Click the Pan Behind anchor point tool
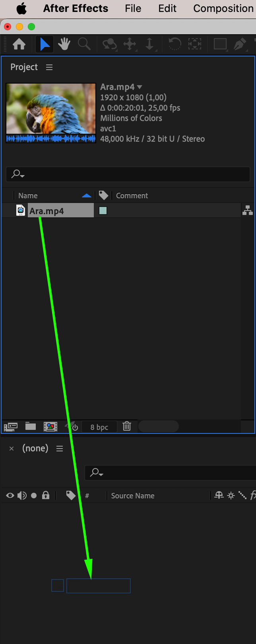Screen dimensions: 256x644 pos(194,44)
